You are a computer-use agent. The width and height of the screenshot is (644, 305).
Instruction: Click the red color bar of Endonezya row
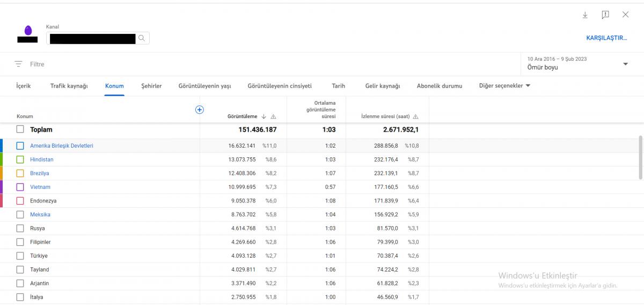pos(2,201)
